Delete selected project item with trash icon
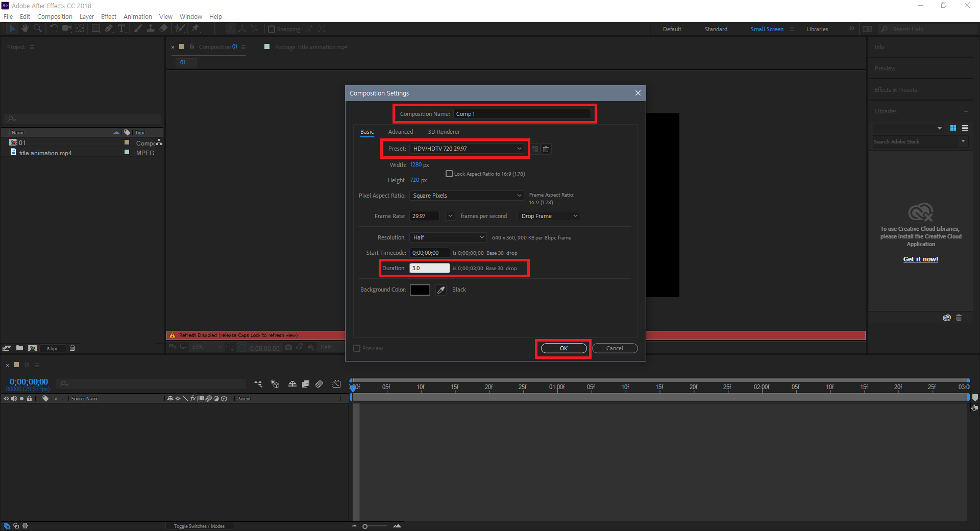This screenshot has height=531, width=980. point(72,348)
